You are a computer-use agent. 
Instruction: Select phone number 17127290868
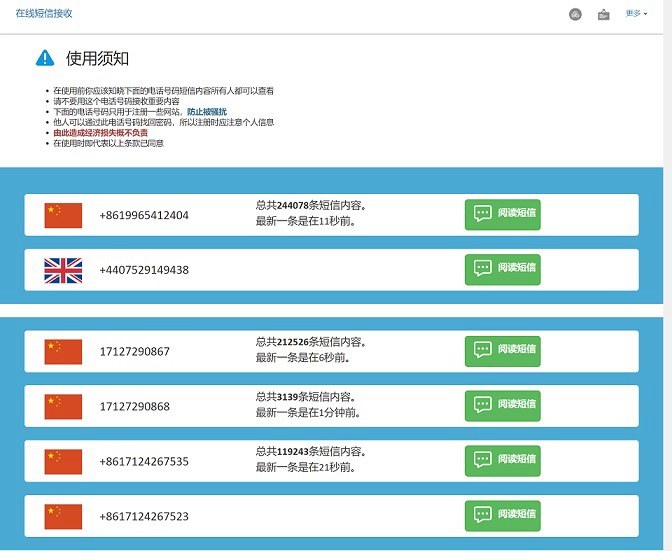135,407
